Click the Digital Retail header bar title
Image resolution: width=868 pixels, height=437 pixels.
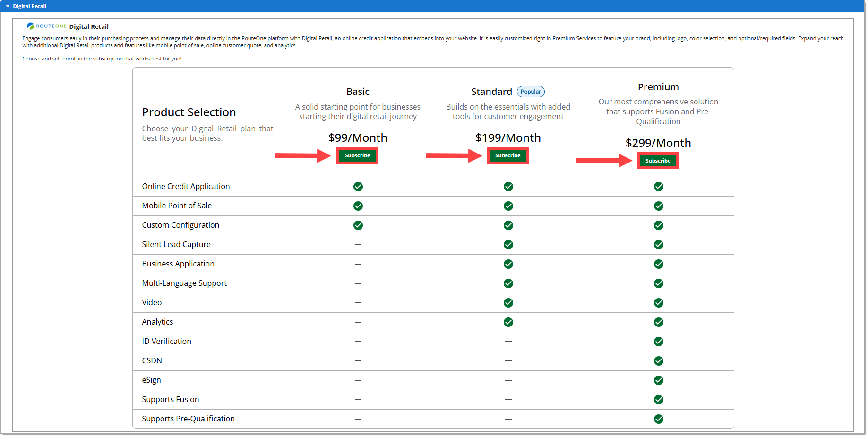point(30,6)
